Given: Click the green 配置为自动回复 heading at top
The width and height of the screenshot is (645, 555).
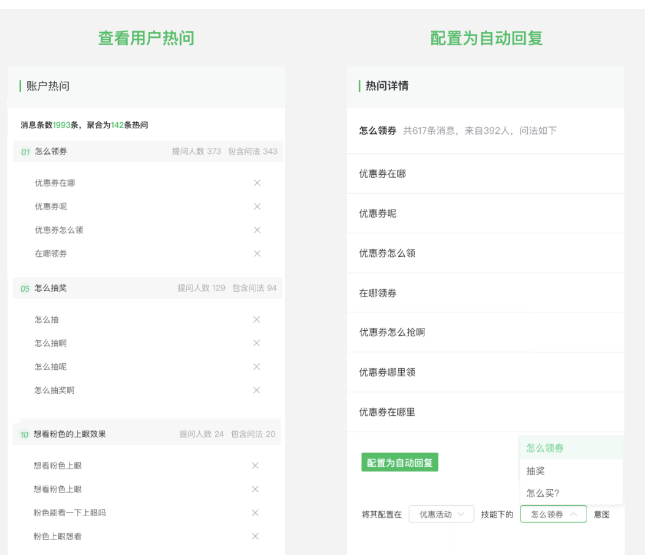Looking at the screenshot, I should pos(486,38).
